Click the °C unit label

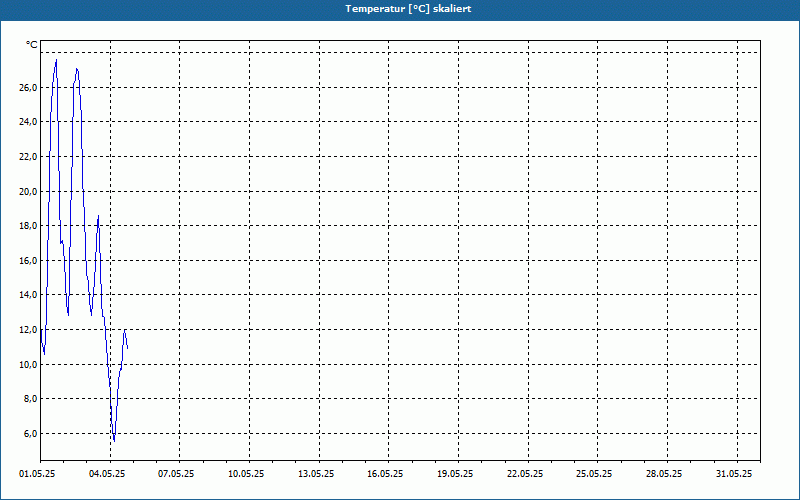[32, 45]
